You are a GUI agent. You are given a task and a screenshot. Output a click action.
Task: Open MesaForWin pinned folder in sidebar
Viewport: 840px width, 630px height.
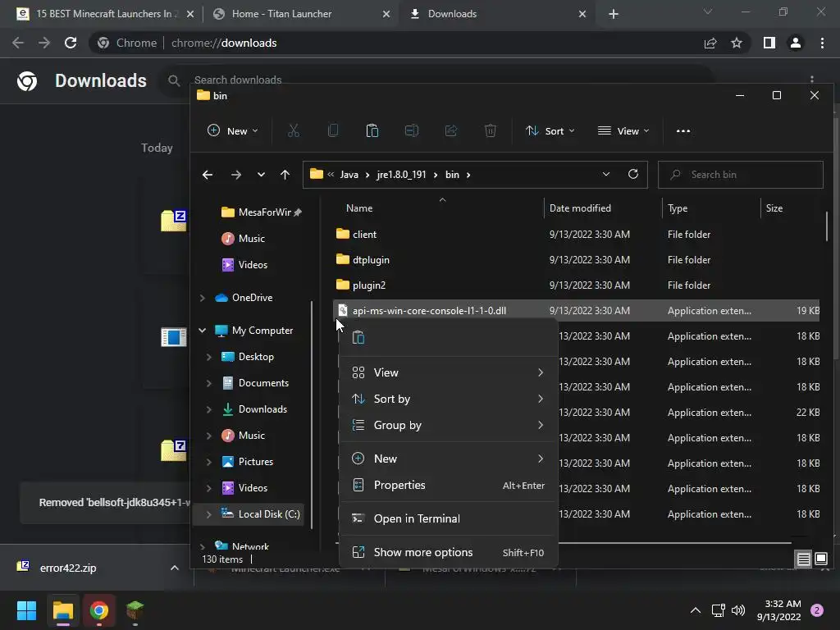click(261, 212)
